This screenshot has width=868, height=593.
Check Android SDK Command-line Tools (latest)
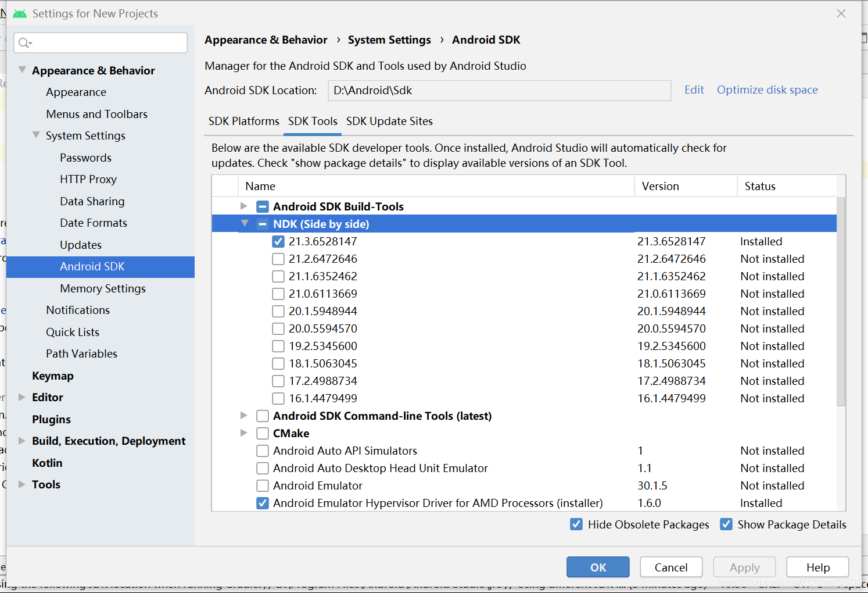click(263, 416)
